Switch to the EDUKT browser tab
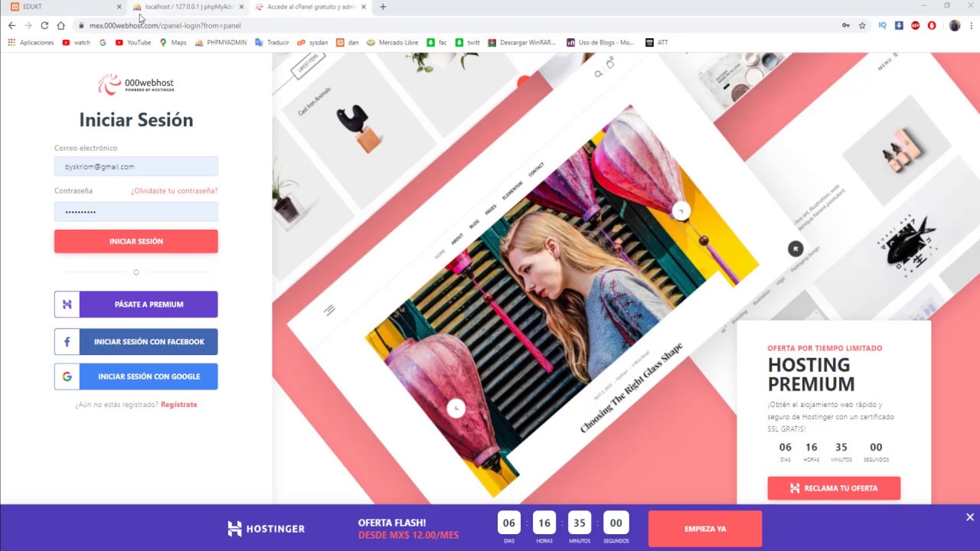The image size is (980, 551). pos(63,7)
